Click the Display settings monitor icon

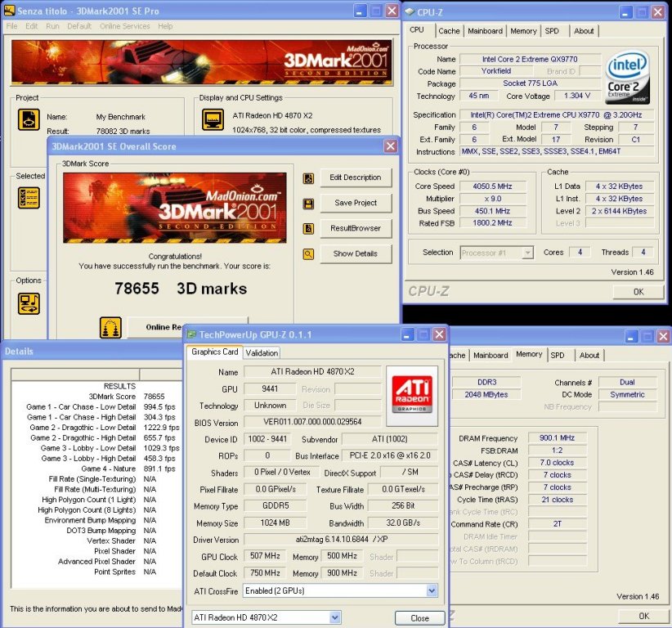(213, 119)
